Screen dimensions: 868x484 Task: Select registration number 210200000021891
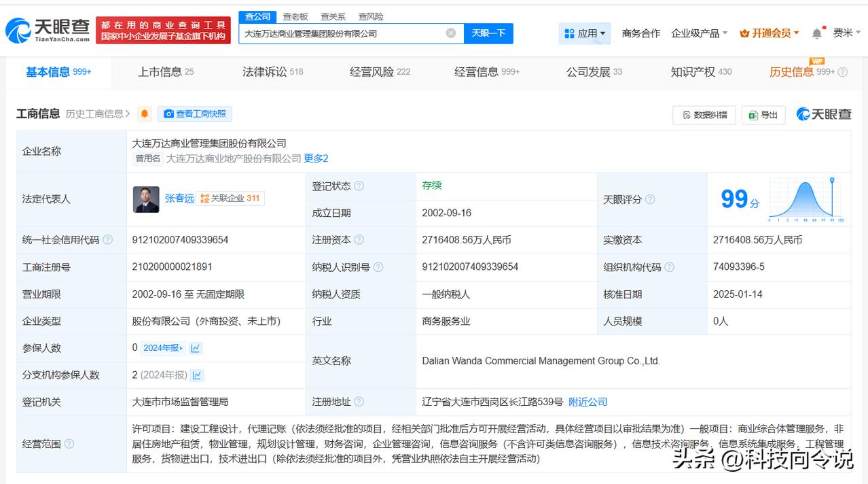point(172,267)
